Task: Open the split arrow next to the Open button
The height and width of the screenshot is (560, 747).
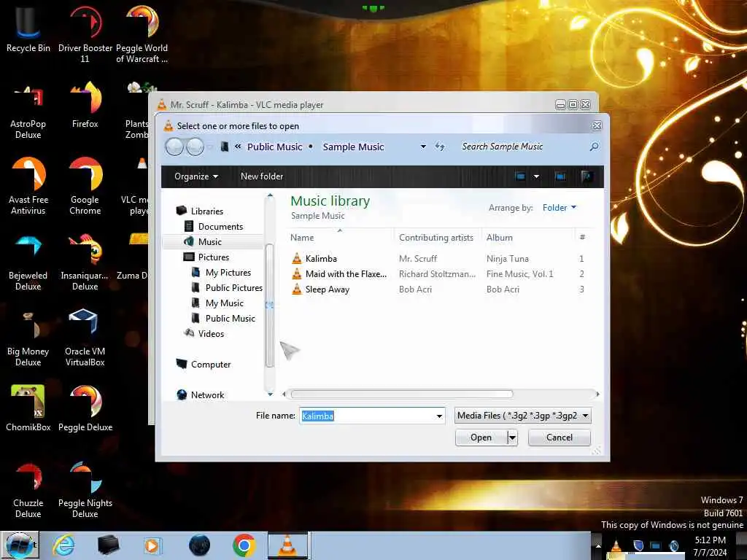Action: coord(512,437)
